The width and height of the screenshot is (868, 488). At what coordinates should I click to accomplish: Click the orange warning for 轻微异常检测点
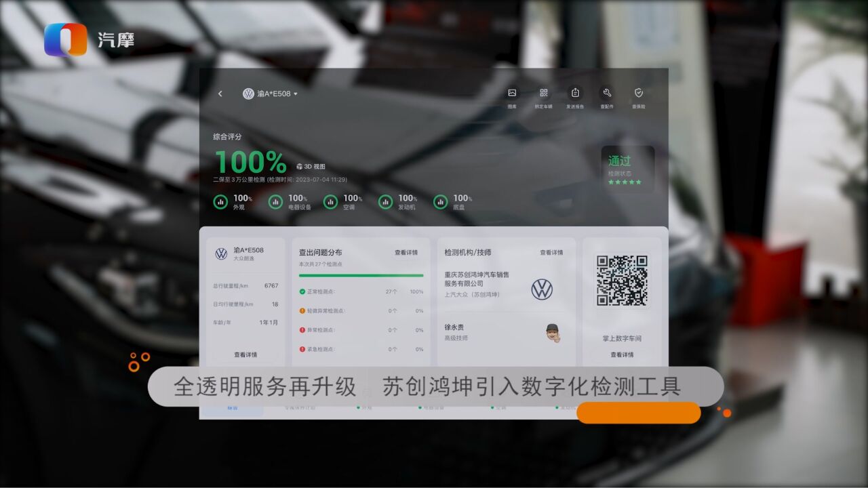tap(302, 310)
